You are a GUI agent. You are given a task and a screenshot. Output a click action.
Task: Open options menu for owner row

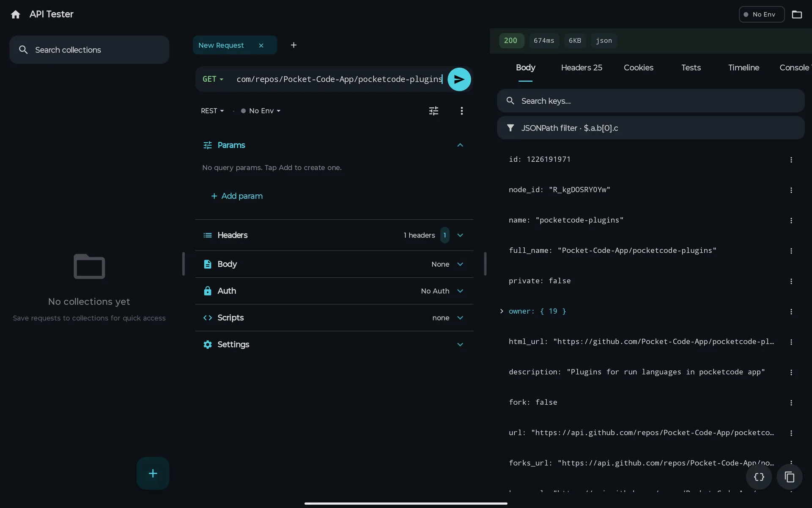791,312
